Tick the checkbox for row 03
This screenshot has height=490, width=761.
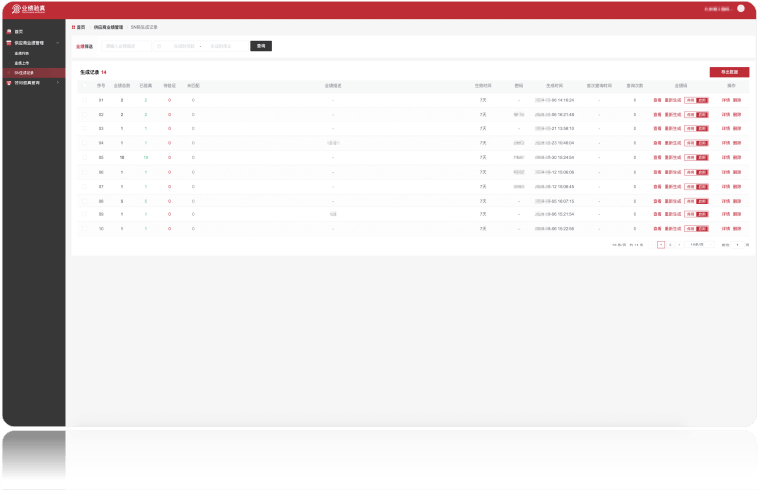point(85,129)
